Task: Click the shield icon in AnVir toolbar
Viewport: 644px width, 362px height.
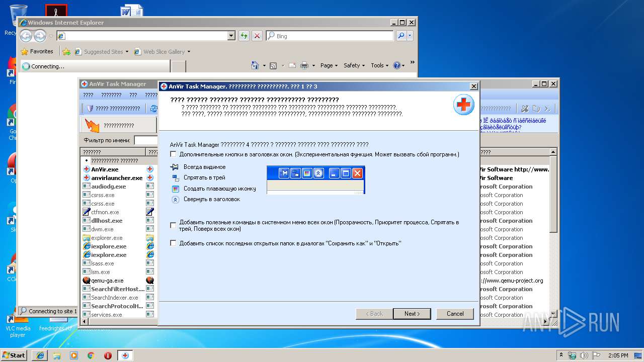Action: 90,108
